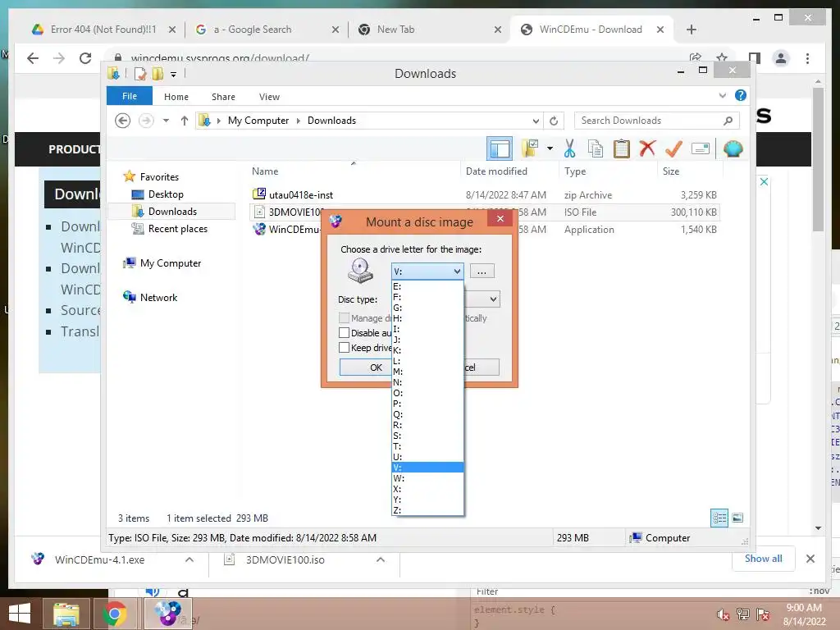Screen dimensions: 840x630
Task: Open the Disc type dropdown
Action: coord(493,299)
